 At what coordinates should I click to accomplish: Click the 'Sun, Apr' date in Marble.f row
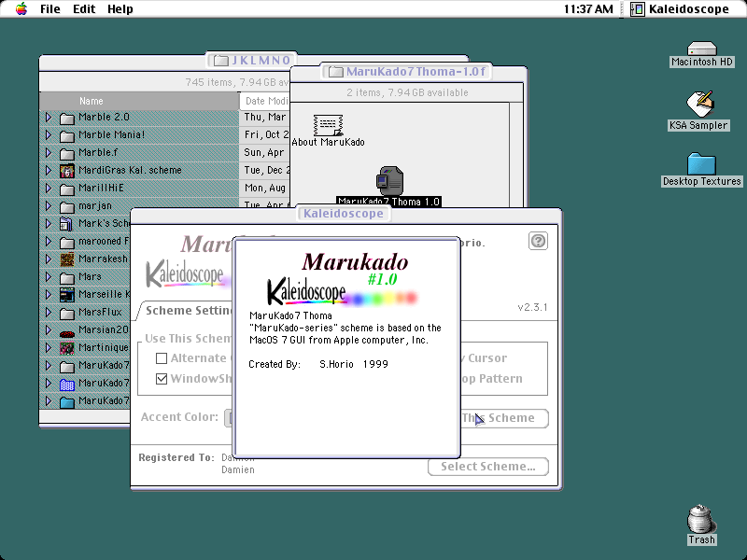(x=264, y=153)
